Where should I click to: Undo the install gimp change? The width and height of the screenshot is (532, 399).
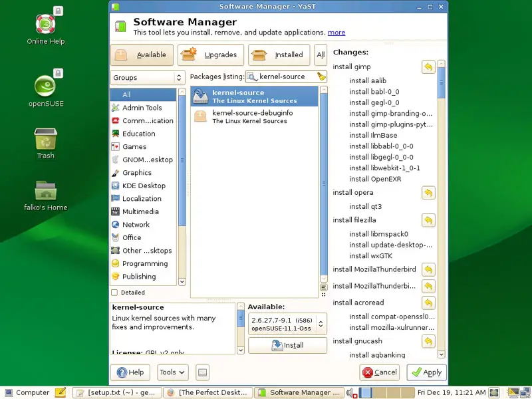[428, 67]
